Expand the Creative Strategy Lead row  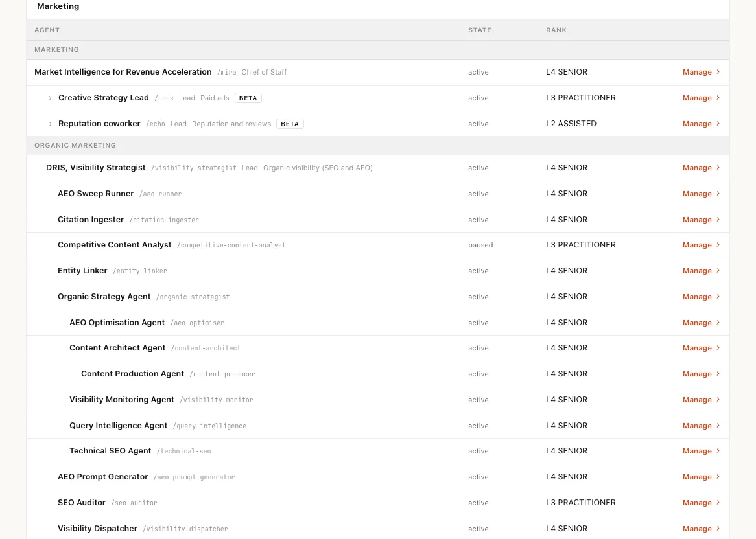coord(50,98)
